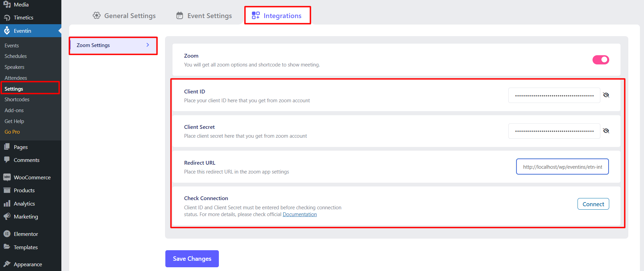Click inside the Redirect URL field
The height and width of the screenshot is (271, 644).
tap(562, 167)
